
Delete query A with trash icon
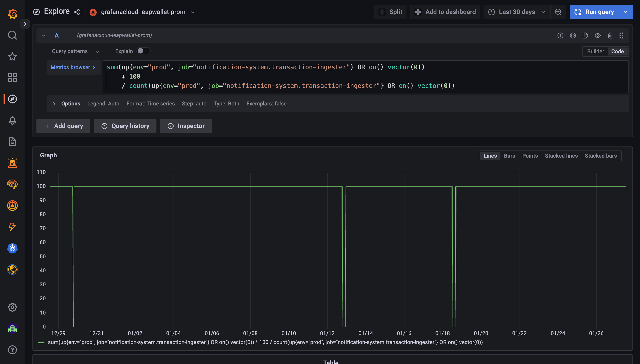pyautogui.click(x=610, y=36)
